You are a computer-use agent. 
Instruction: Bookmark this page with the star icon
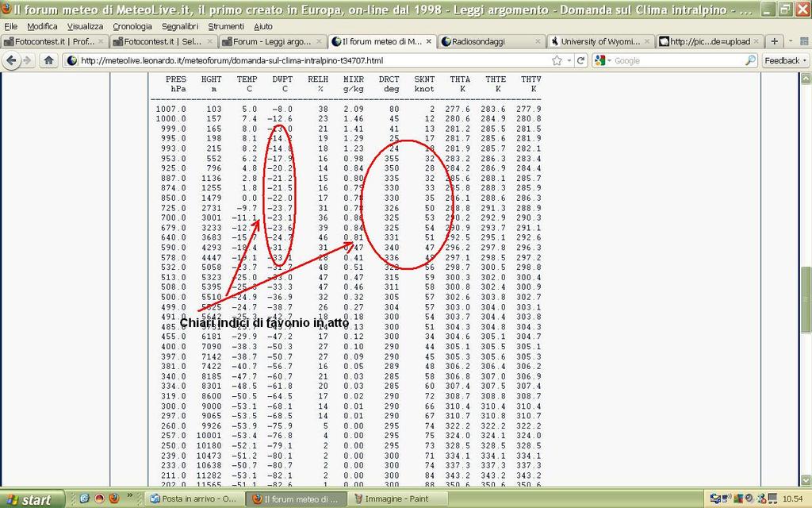557,60
